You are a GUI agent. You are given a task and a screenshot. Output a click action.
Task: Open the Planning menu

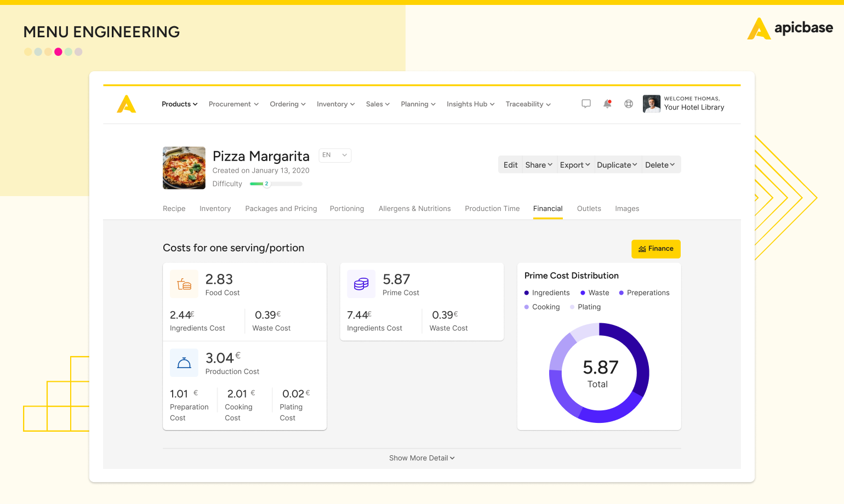pos(418,104)
